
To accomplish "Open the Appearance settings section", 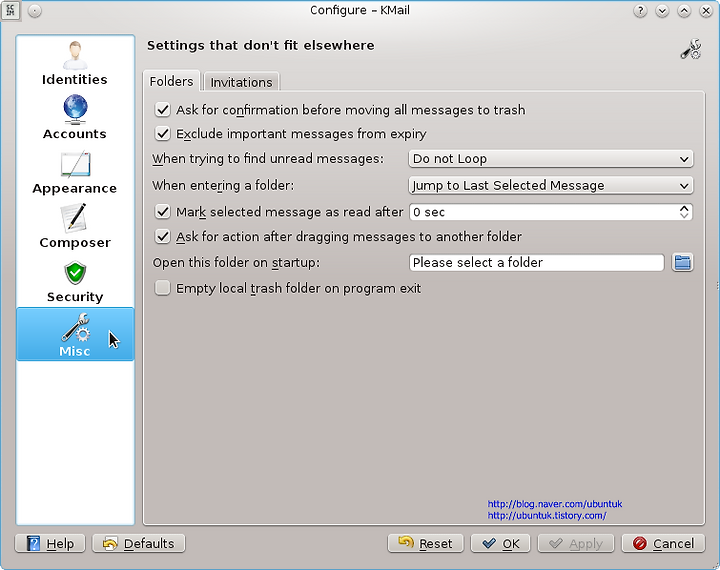I will (75, 172).
